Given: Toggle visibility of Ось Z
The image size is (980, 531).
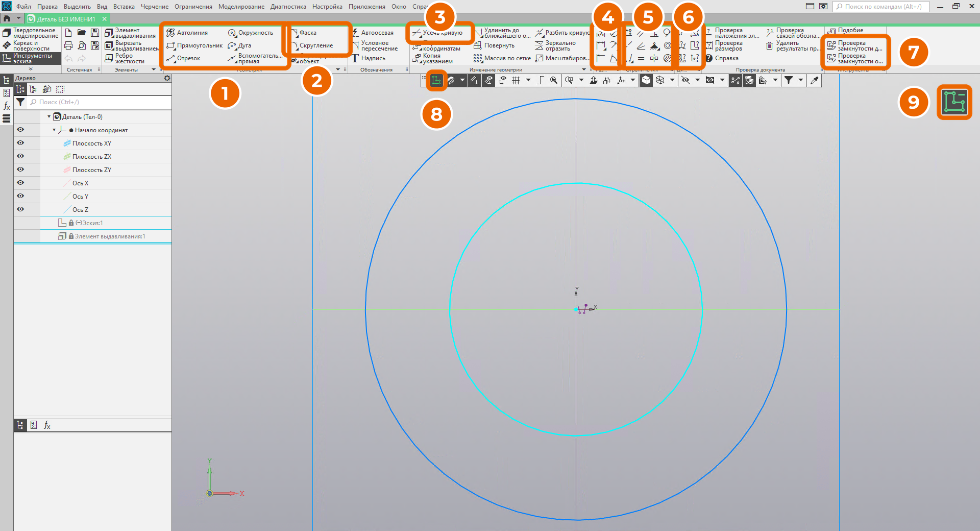Looking at the screenshot, I should (20, 209).
